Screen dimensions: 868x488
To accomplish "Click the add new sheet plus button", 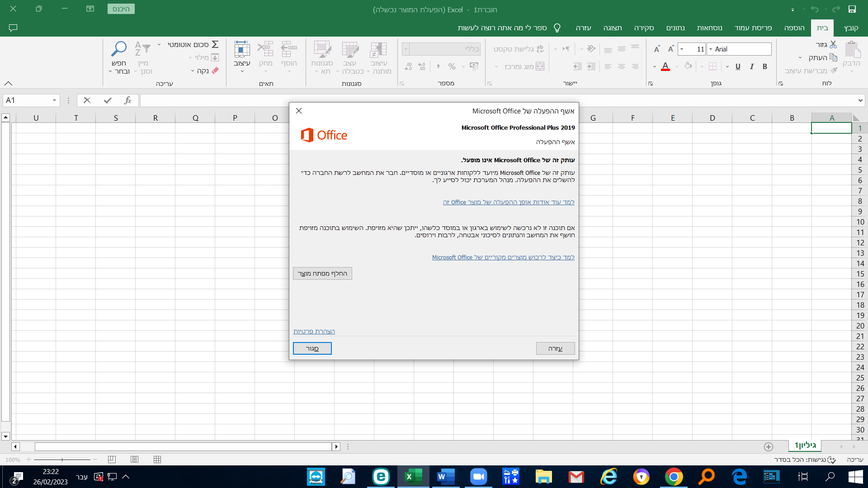I will coord(769,446).
